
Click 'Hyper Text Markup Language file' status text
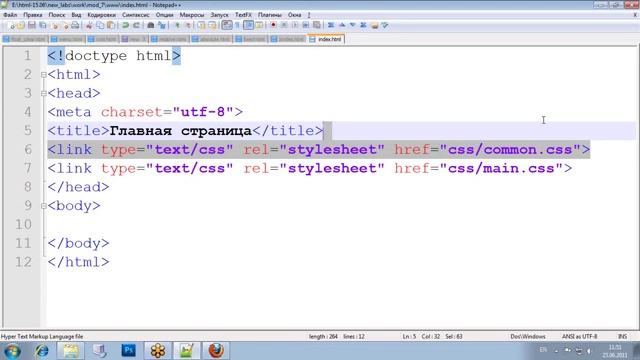(42, 337)
